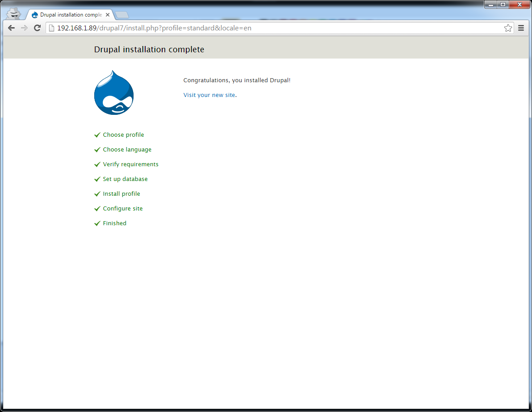
Task: Open a new tab
Action: 122,15
